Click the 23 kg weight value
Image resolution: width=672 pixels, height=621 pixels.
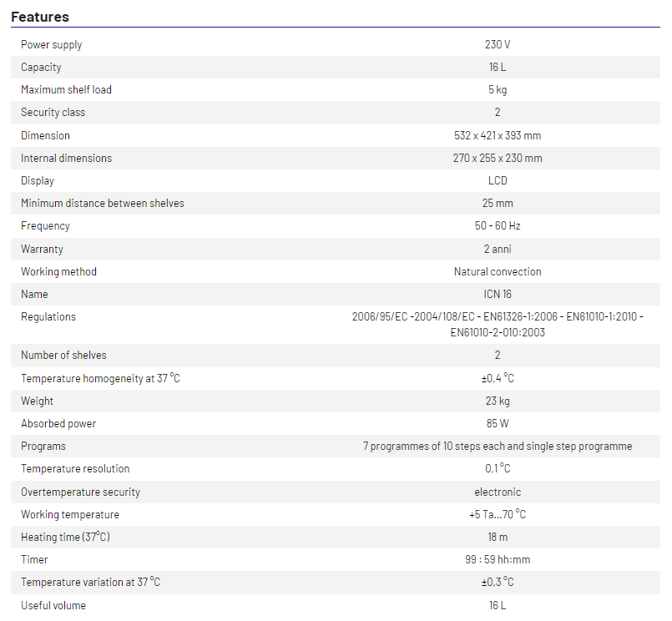[x=497, y=401]
